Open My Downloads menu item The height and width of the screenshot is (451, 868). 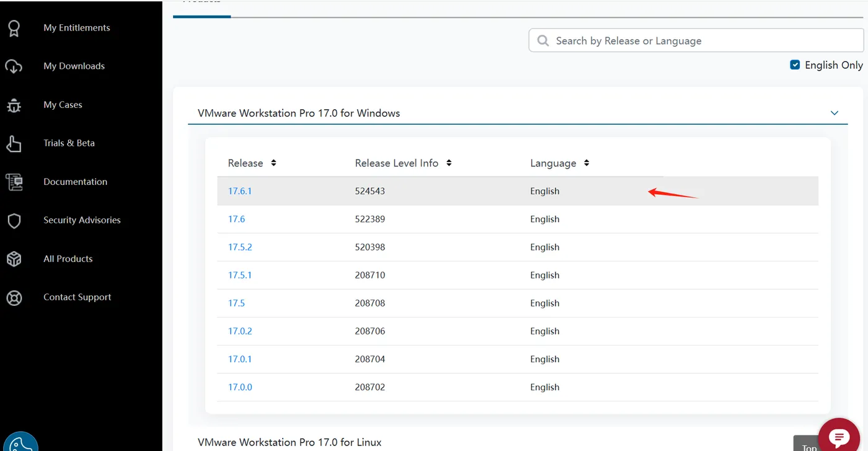74,66
